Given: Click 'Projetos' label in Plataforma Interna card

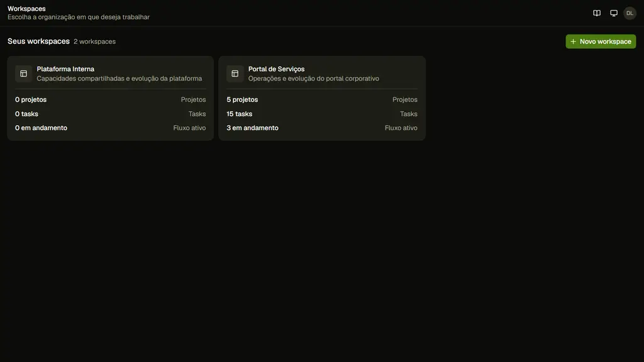Looking at the screenshot, I should [x=193, y=100].
